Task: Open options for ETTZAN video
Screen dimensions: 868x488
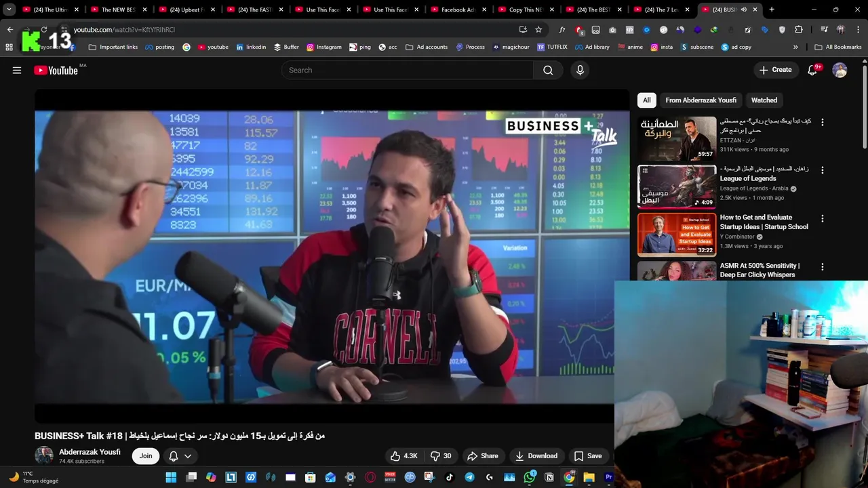Action: click(823, 123)
